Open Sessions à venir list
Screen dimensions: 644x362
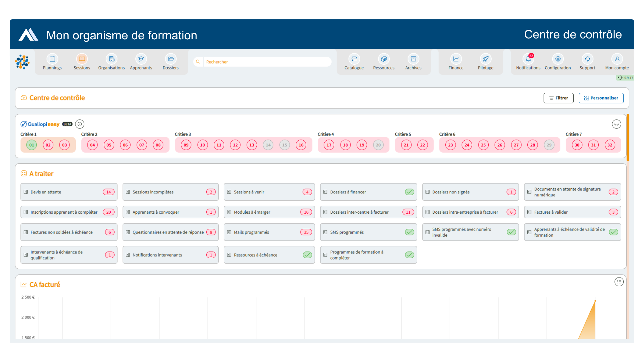click(269, 192)
